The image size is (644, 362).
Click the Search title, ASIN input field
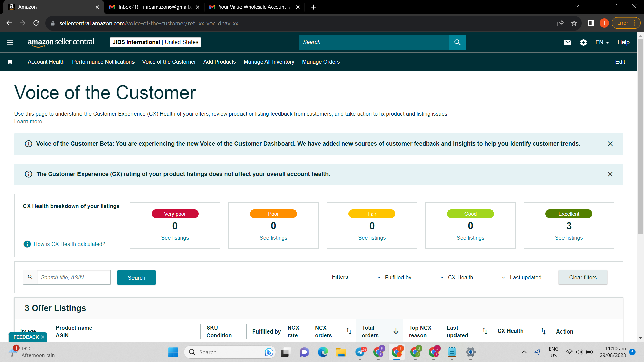73,278
